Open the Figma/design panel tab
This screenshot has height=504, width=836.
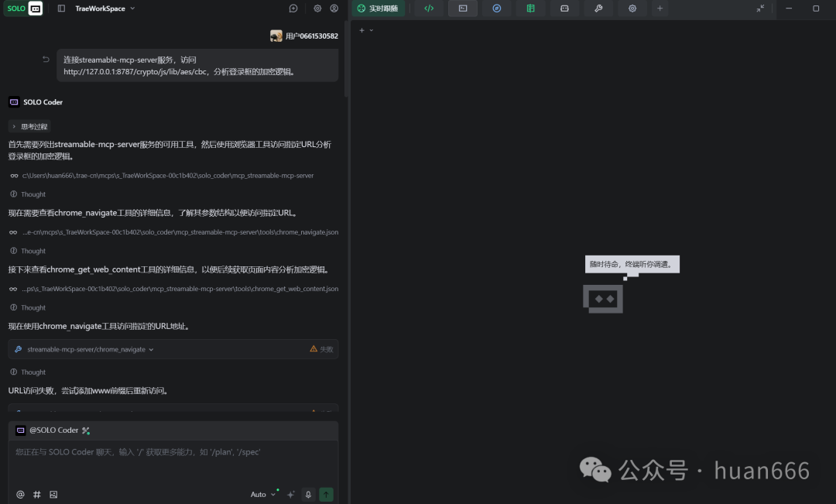tap(564, 9)
